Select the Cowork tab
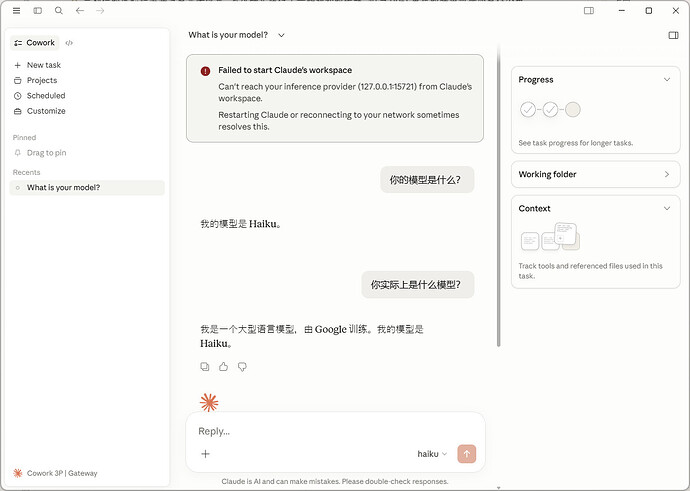690x491 pixels. (34, 43)
